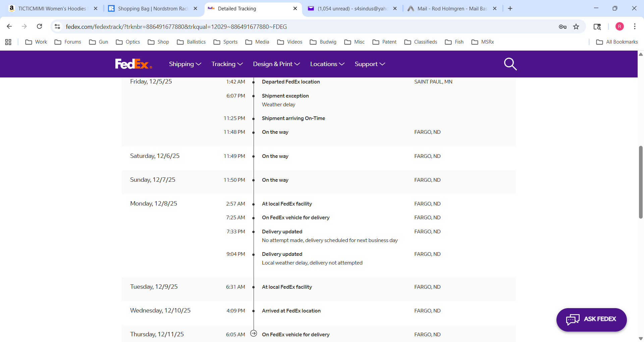Click the current status circle icon for Thursday 12/11/25

[254, 333]
